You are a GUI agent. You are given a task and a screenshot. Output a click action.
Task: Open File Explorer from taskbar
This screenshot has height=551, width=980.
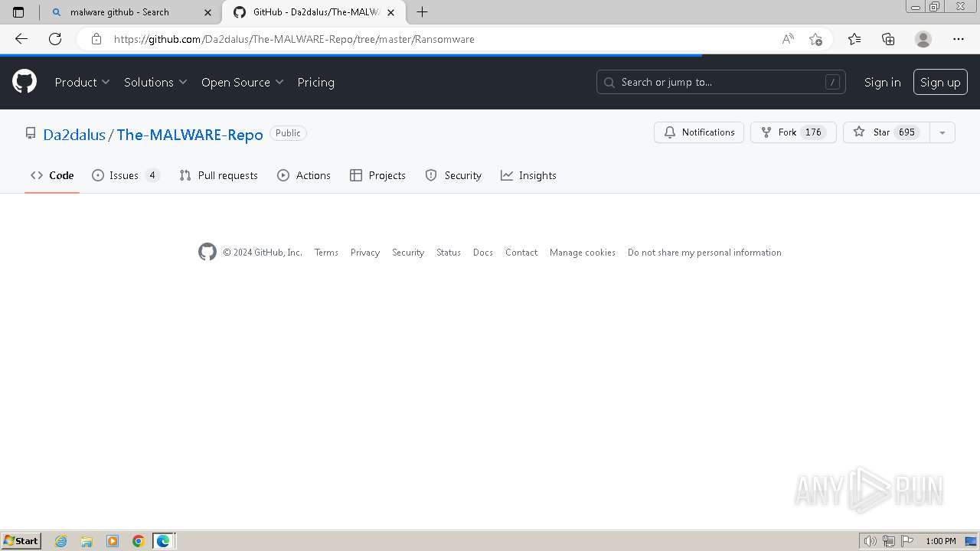click(87, 541)
